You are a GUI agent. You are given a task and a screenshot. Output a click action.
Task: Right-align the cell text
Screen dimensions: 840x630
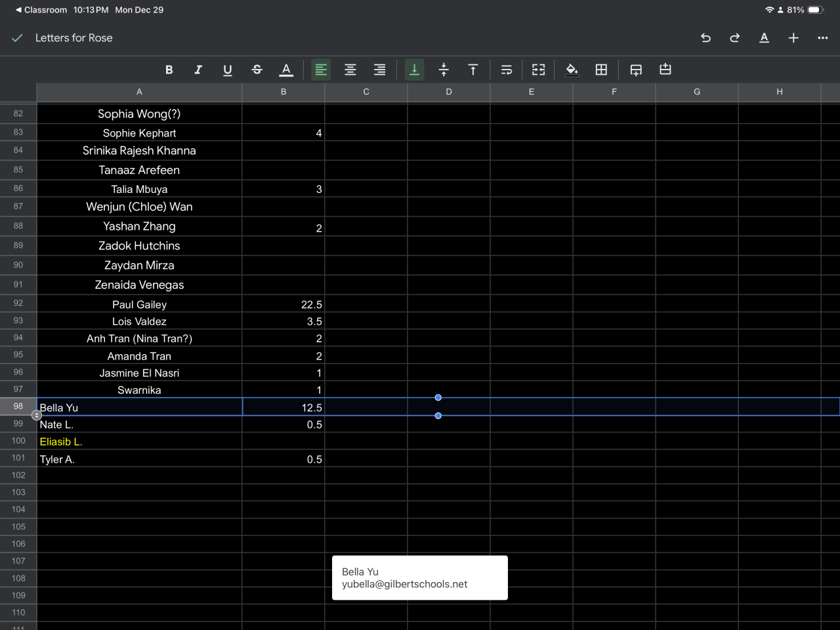[x=379, y=70]
